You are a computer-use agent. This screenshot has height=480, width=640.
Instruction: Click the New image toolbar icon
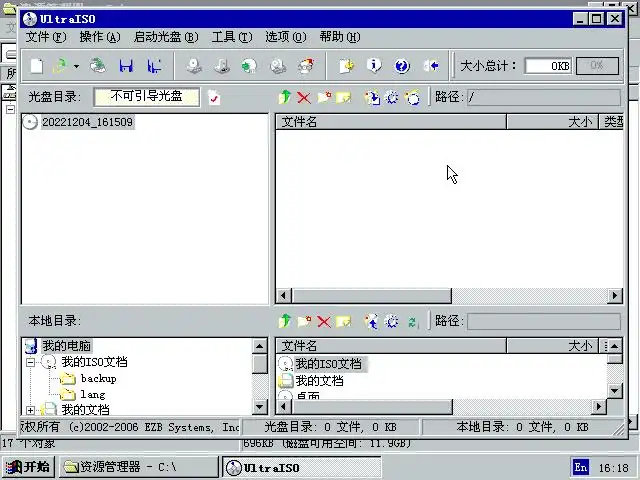[x=37, y=66]
